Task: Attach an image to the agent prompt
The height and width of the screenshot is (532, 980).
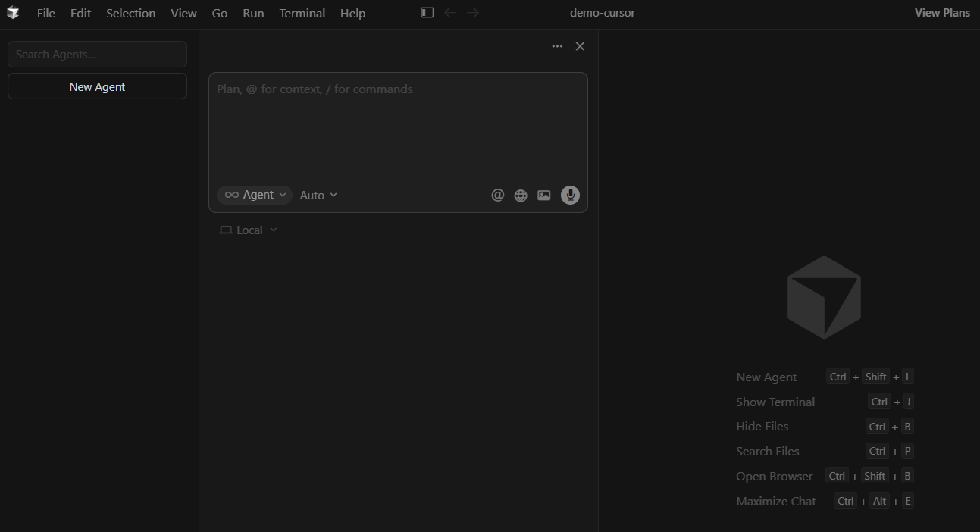Action: 543,195
